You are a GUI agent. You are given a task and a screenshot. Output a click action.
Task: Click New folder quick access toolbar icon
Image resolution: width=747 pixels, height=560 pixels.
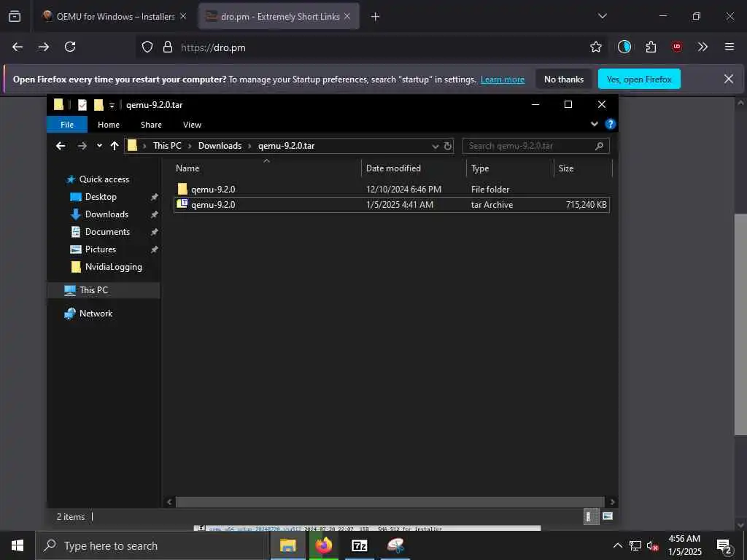[x=98, y=105]
